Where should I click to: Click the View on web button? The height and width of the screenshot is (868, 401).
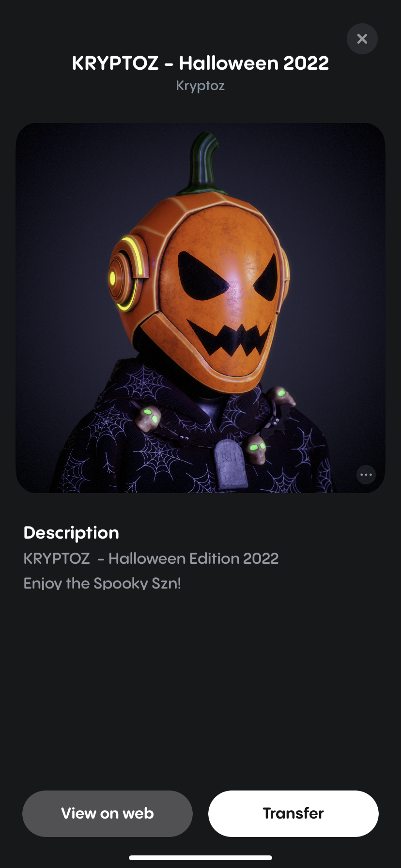click(108, 813)
